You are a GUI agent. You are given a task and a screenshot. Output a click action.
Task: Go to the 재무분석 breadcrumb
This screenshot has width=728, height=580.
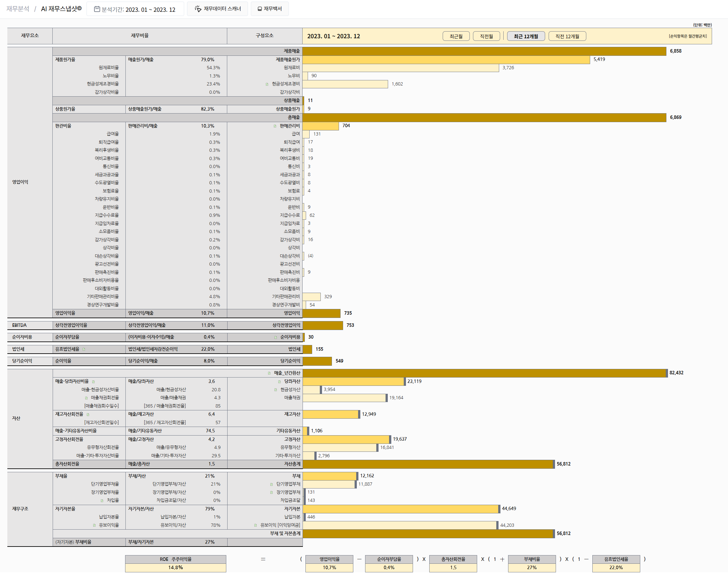(x=18, y=9)
